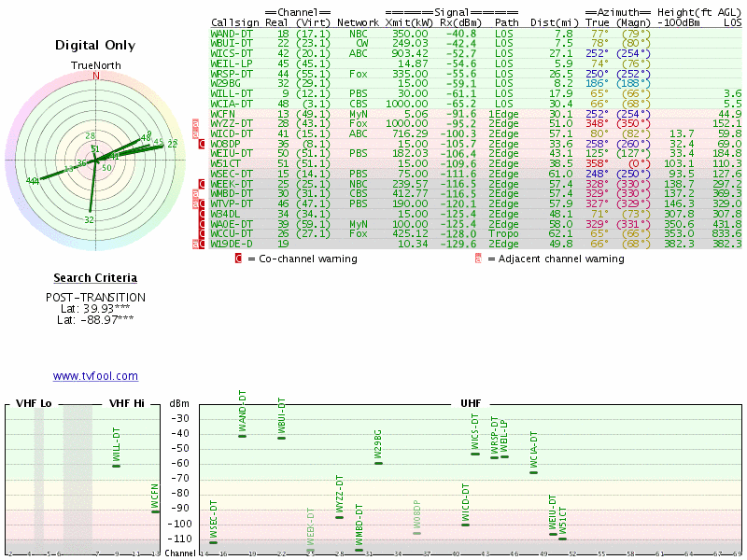
Task: Click the W29BG marker in the UHF chart
Action: coord(378,463)
